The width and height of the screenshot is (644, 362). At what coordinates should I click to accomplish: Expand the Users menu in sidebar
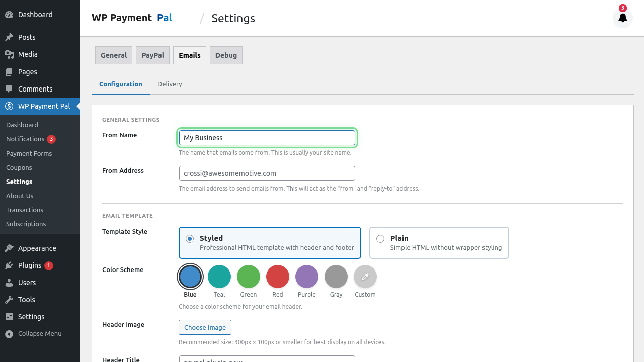pyautogui.click(x=27, y=283)
